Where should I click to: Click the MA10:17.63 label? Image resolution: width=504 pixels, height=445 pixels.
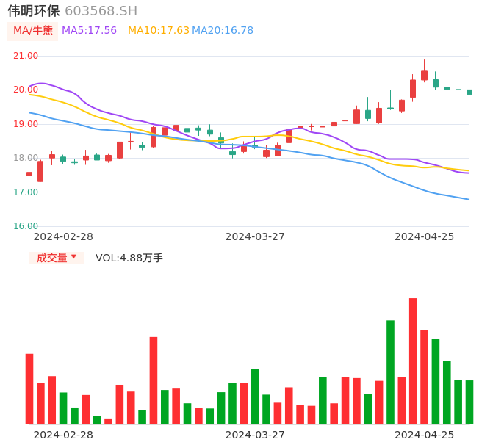tap(159, 31)
